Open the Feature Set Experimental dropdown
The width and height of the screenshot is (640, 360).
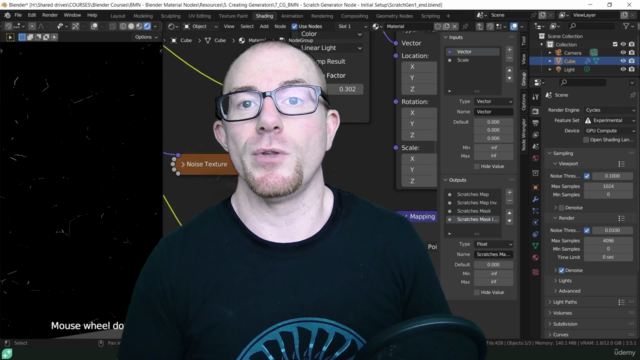610,120
